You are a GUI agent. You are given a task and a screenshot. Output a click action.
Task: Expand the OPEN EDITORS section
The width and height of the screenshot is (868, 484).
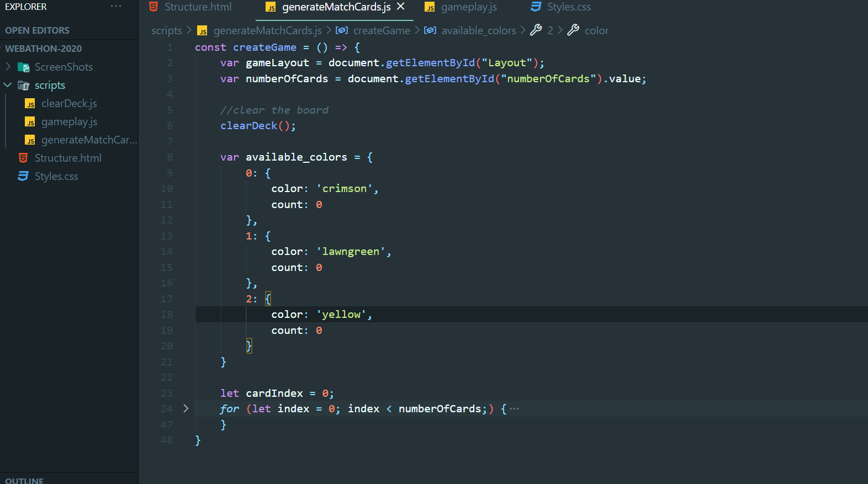click(38, 30)
